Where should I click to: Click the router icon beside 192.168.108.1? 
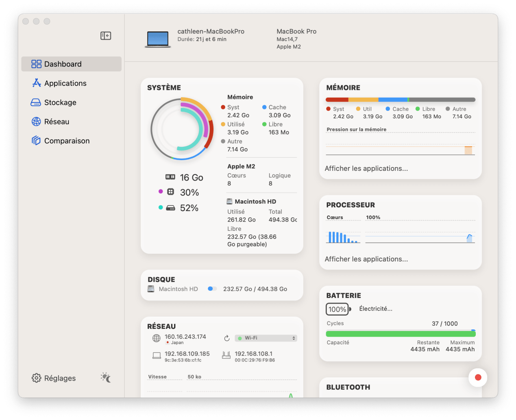click(226, 355)
